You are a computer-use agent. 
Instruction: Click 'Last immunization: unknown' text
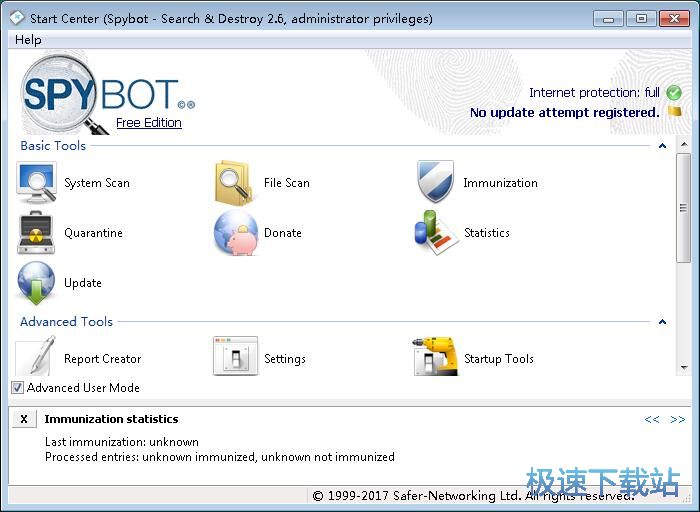122,442
